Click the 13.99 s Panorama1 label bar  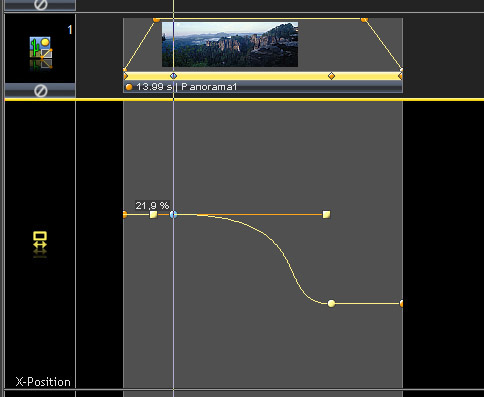[x=263, y=87]
